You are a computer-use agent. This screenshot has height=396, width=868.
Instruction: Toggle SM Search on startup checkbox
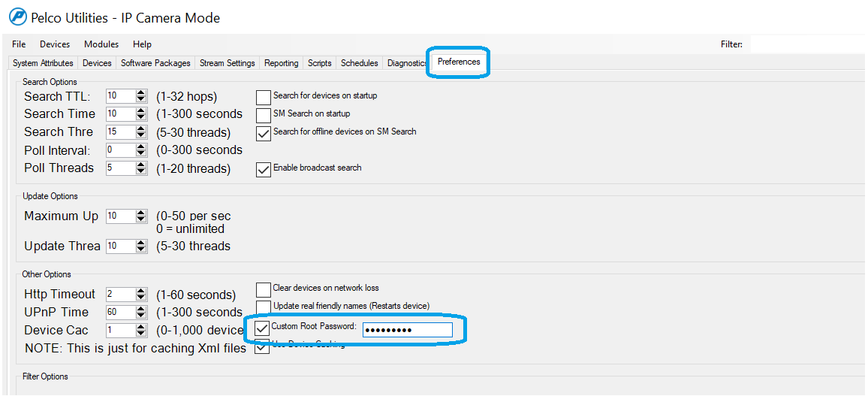coord(263,115)
